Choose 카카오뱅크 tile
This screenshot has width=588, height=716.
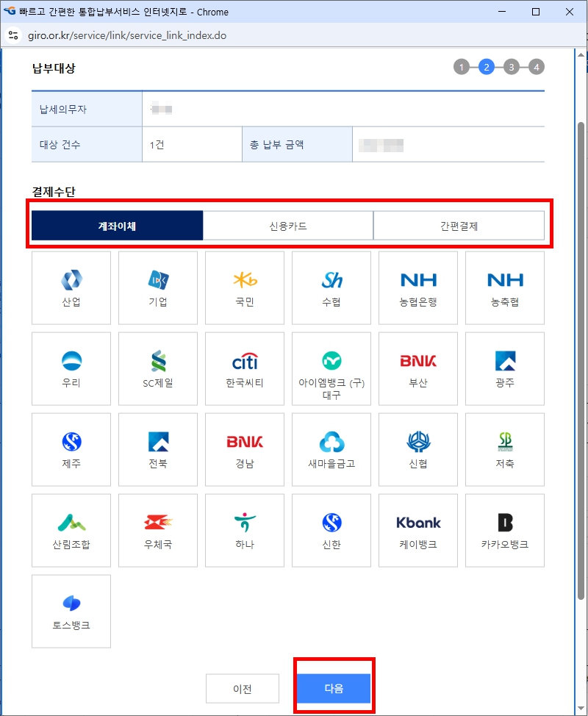pyautogui.click(x=505, y=530)
